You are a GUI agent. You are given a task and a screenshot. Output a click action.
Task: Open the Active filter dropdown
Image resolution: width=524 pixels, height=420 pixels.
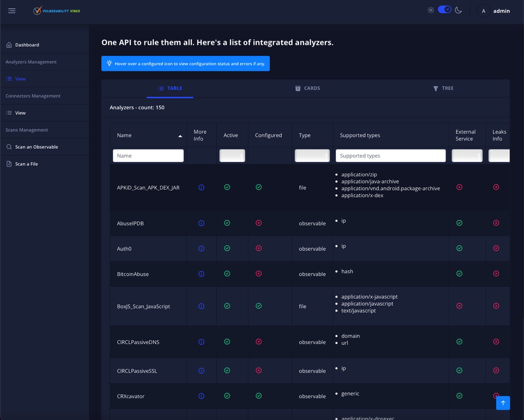click(x=232, y=155)
